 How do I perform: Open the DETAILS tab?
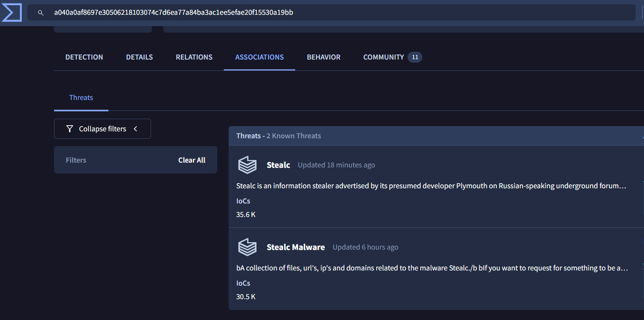point(139,57)
